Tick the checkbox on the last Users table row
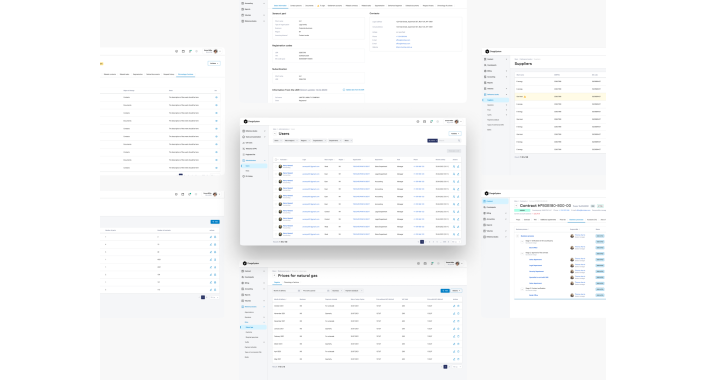Image resolution: width=707 pixels, height=380 pixels. 276,234
